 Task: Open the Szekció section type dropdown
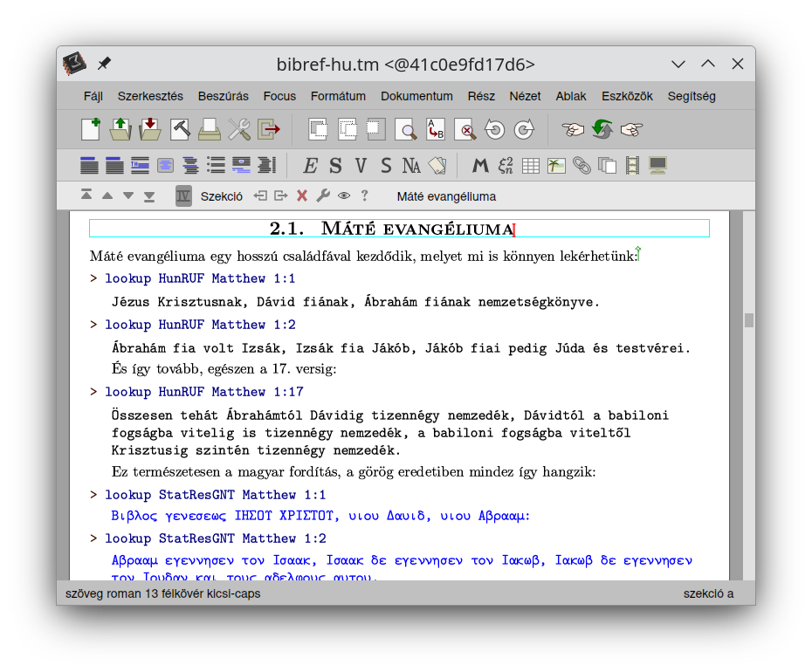(221, 196)
